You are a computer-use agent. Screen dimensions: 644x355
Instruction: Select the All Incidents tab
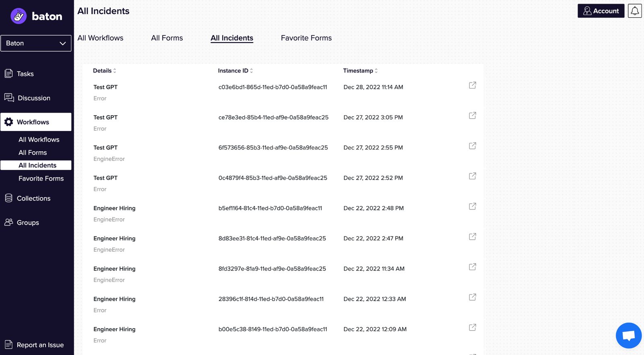coord(232,38)
